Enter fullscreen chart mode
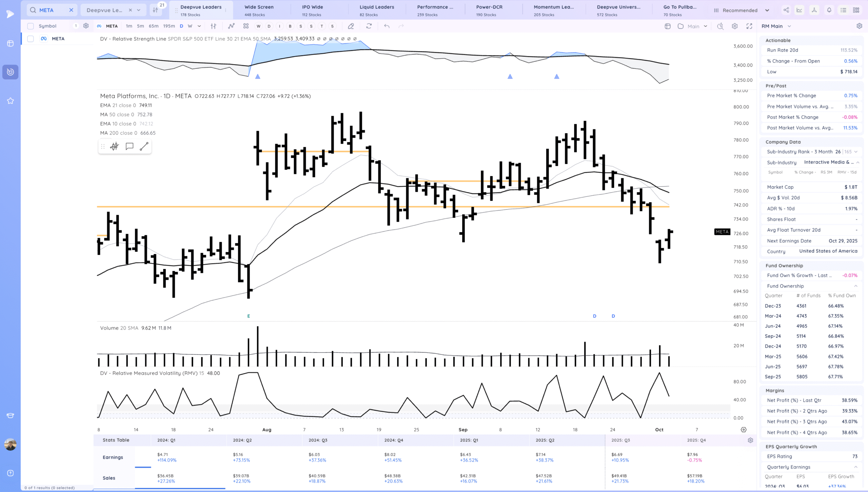Image resolution: width=868 pixels, height=492 pixels. pyautogui.click(x=749, y=26)
